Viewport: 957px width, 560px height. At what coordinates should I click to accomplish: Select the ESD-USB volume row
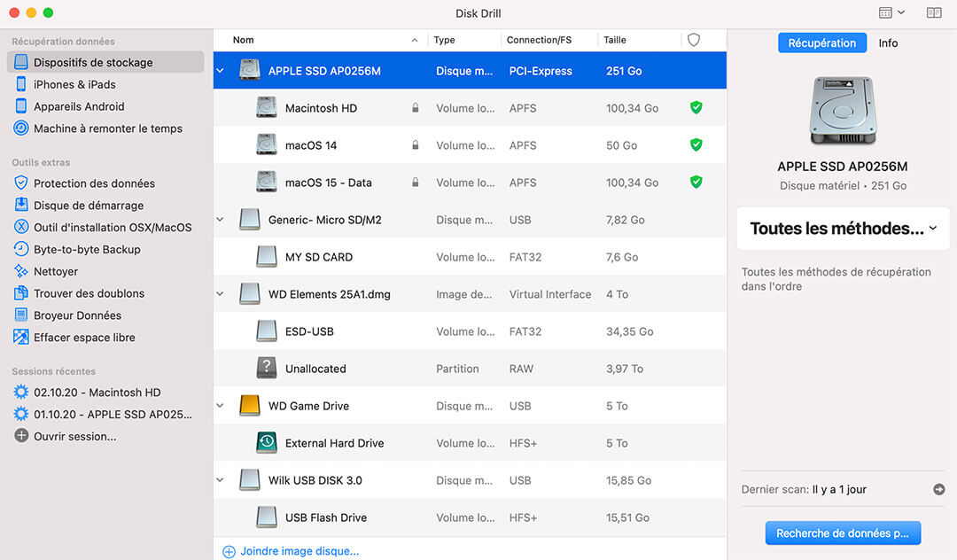tap(470, 331)
